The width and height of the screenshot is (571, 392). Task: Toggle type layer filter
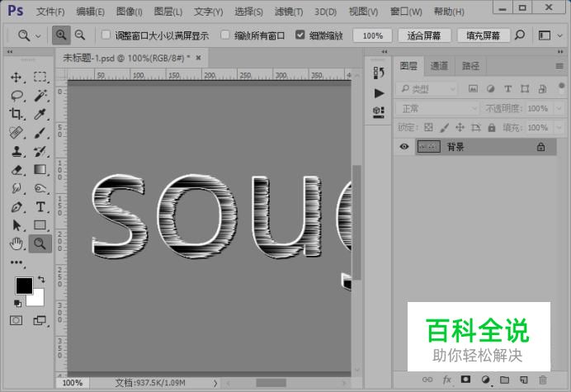pyautogui.click(x=507, y=88)
